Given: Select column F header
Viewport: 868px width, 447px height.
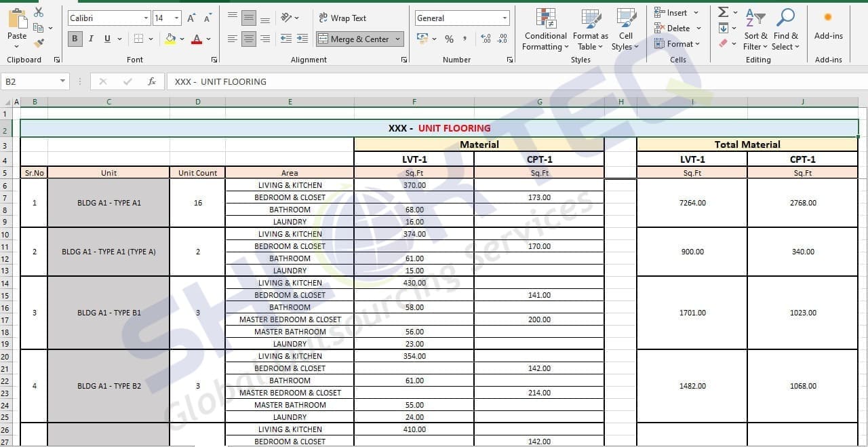Looking at the screenshot, I should 414,102.
